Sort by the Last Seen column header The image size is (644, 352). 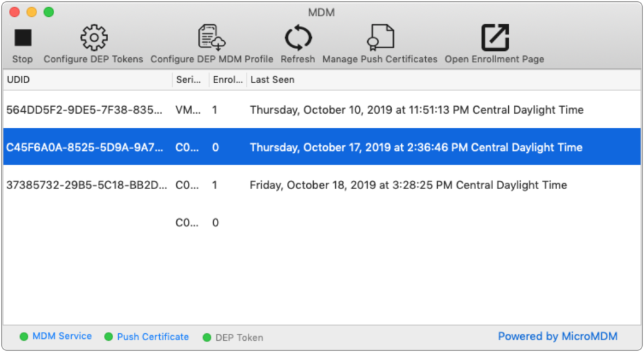tap(443, 80)
